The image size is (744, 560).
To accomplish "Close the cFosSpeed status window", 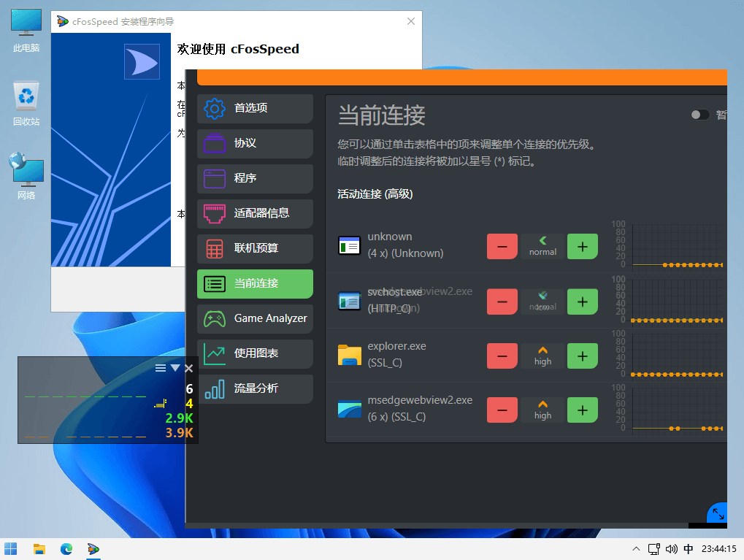I will coord(189,368).
